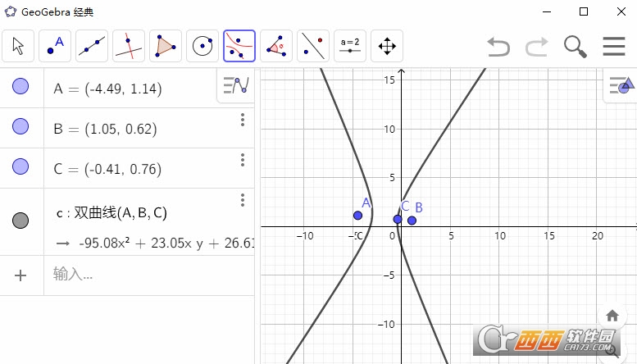Click the input field to enter expression
637x364 pixels.
[x=148, y=275]
